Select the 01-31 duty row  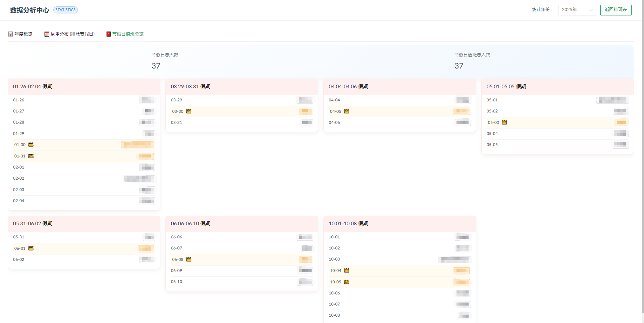point(84,156)
